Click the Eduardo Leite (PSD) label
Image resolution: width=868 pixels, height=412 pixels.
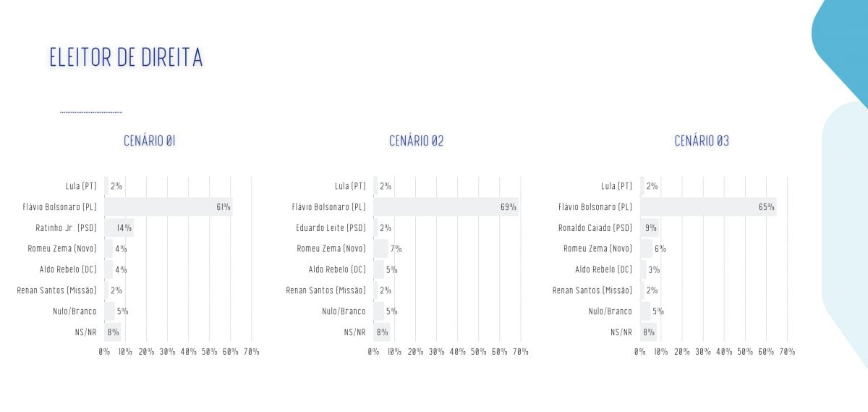point(331,228)
